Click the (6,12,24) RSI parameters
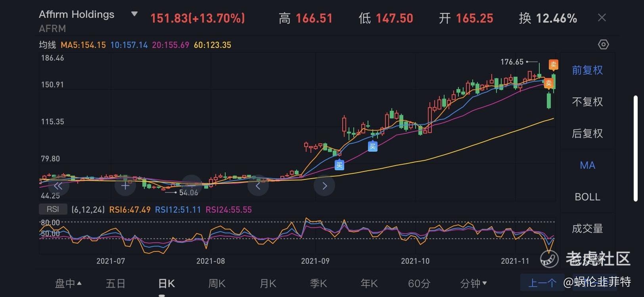644x297 pixels. [88, 209]
